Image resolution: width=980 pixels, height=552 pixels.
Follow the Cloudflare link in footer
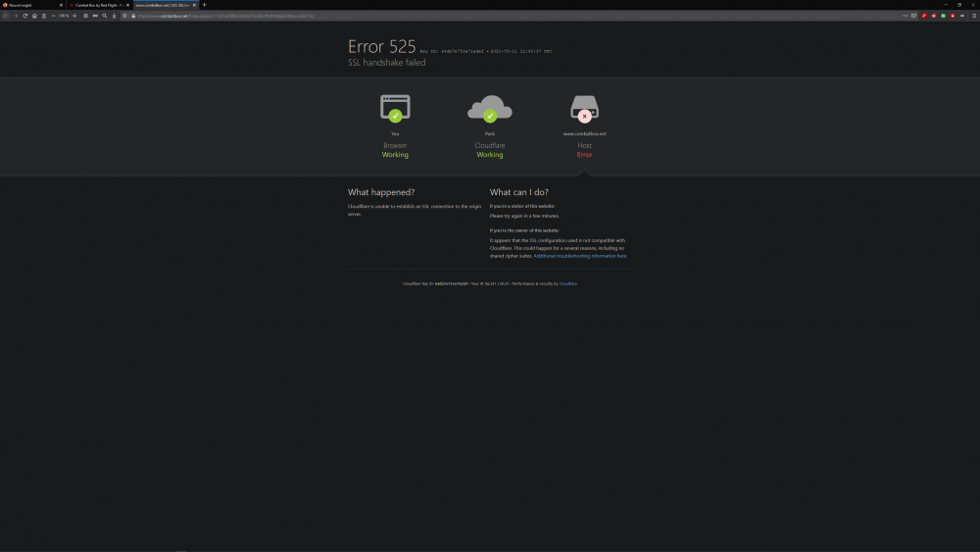(x=567, y=283)
